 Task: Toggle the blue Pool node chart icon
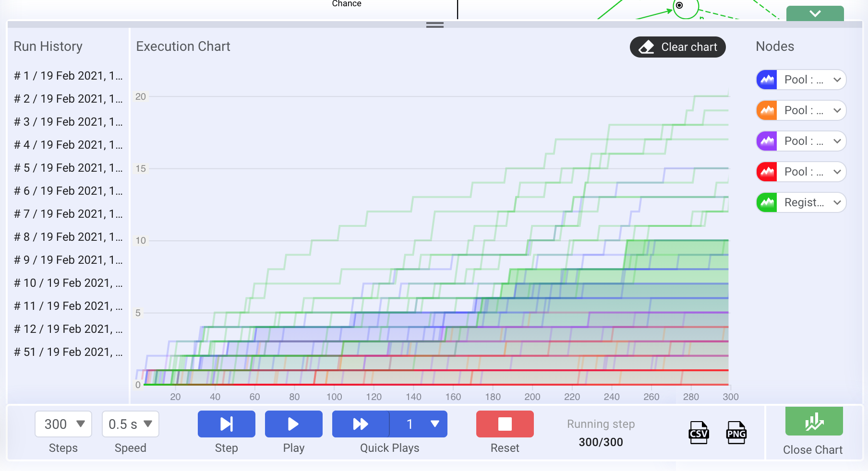click(x=767, y=80)
